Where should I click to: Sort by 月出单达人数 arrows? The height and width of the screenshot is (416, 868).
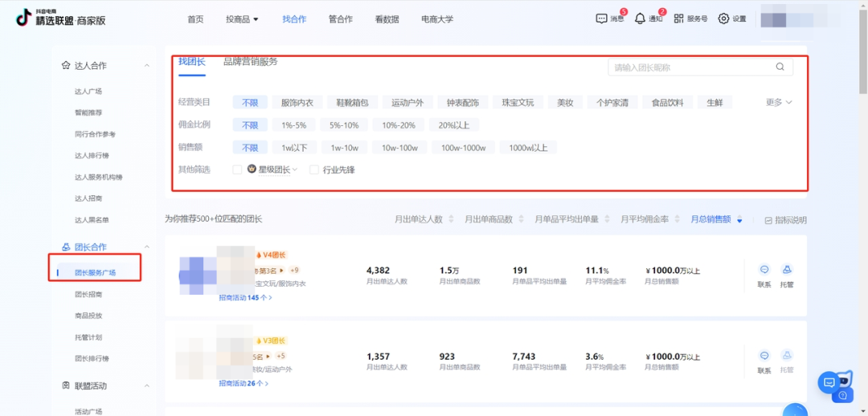(451, 219)
